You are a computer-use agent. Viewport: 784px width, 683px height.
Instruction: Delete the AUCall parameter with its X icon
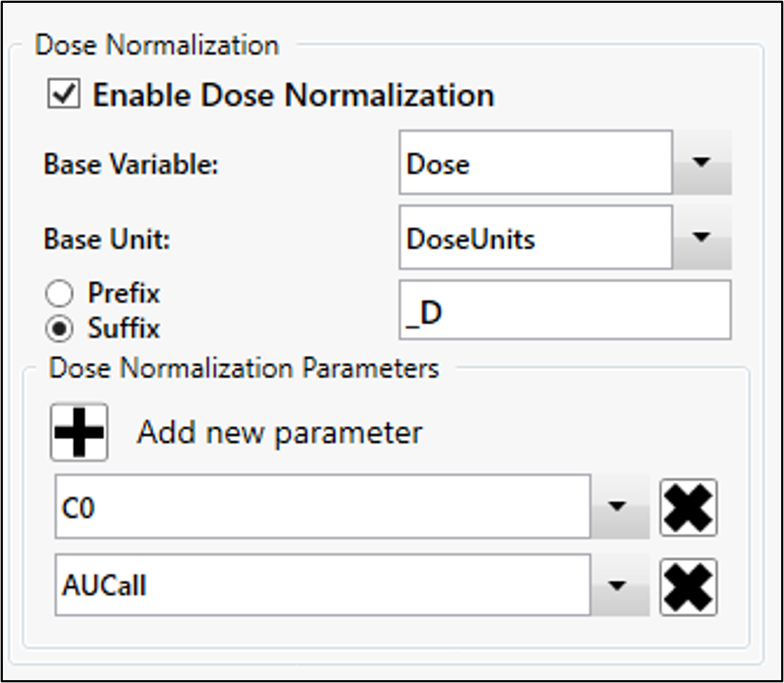click(688, 587)
